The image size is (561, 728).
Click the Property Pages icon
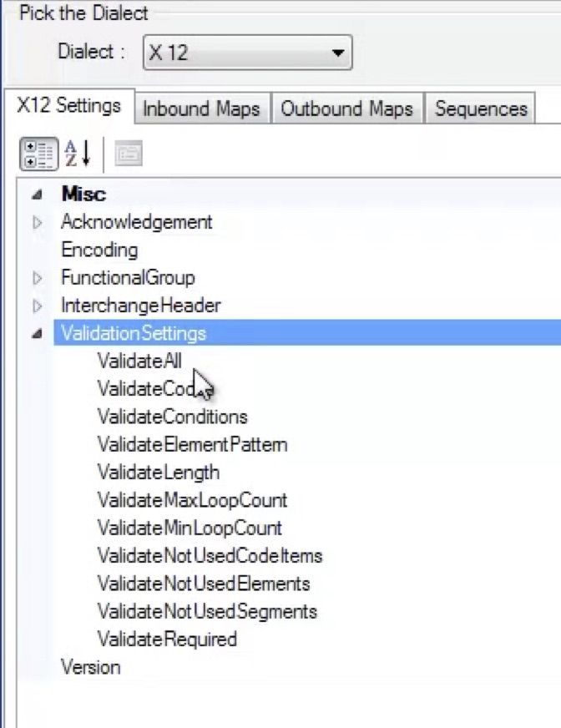(x=129, y=154)
